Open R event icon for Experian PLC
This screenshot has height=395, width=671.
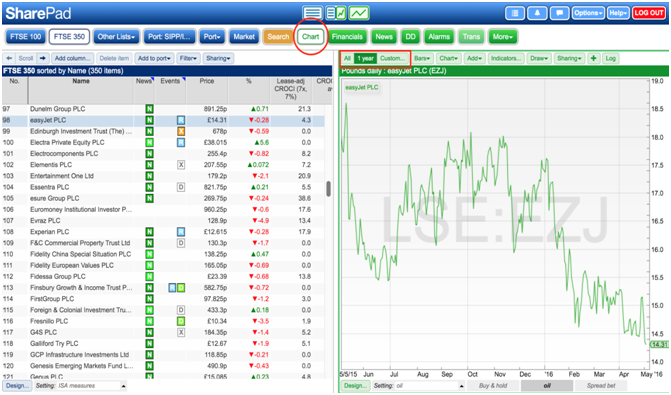(x=181, y=232)
